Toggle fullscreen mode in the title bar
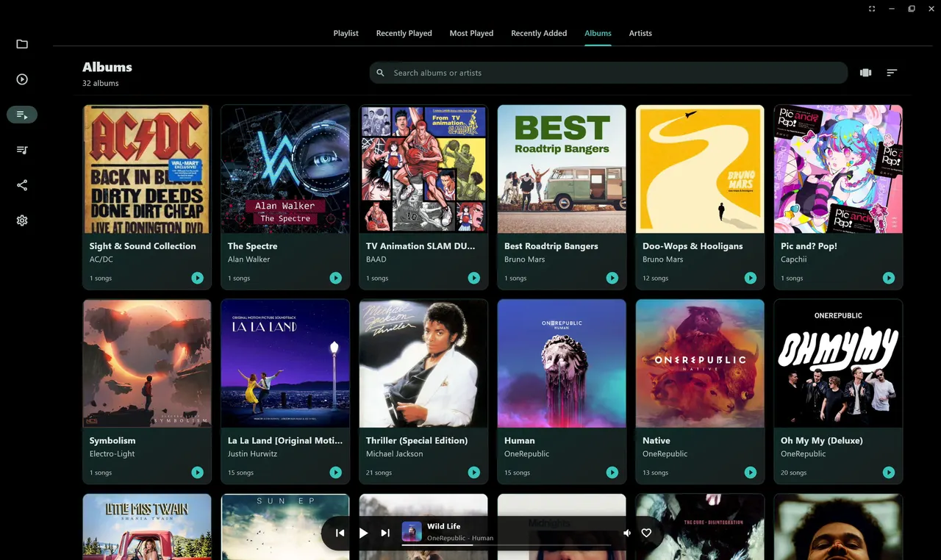Viewport: 941px width, 560px height. coord(872,9)
